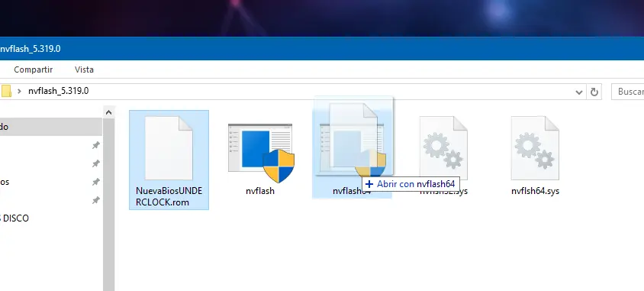644x291 pixels.
Task: Click the nvflash file name label
Action: pyautogui.click(x=260, y=191)
